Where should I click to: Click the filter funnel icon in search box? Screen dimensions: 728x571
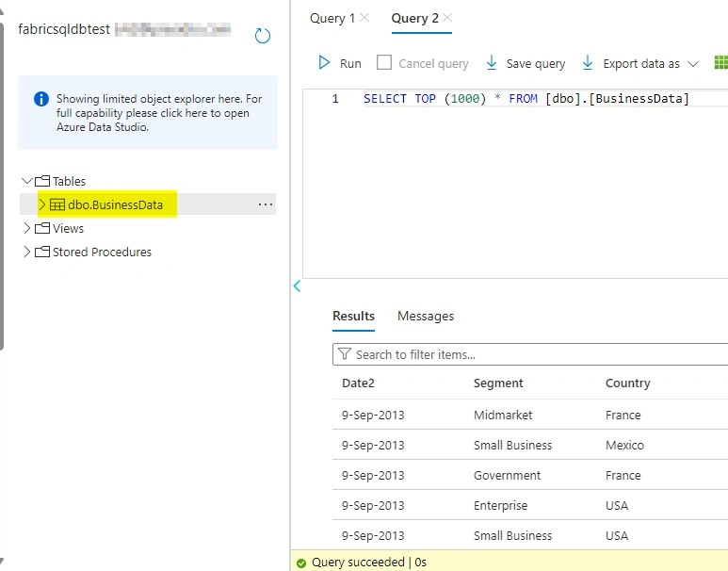pyautogui.click(x=344, y=354)
